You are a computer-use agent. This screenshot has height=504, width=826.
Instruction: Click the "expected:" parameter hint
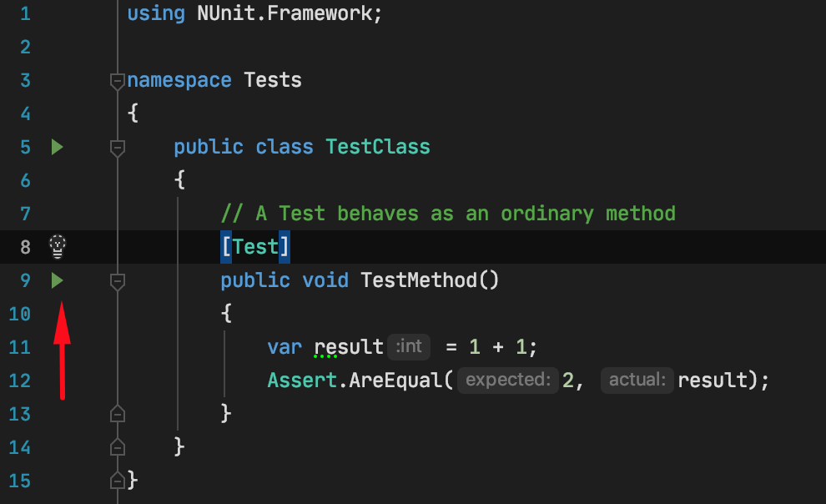(x=507, y=380)
